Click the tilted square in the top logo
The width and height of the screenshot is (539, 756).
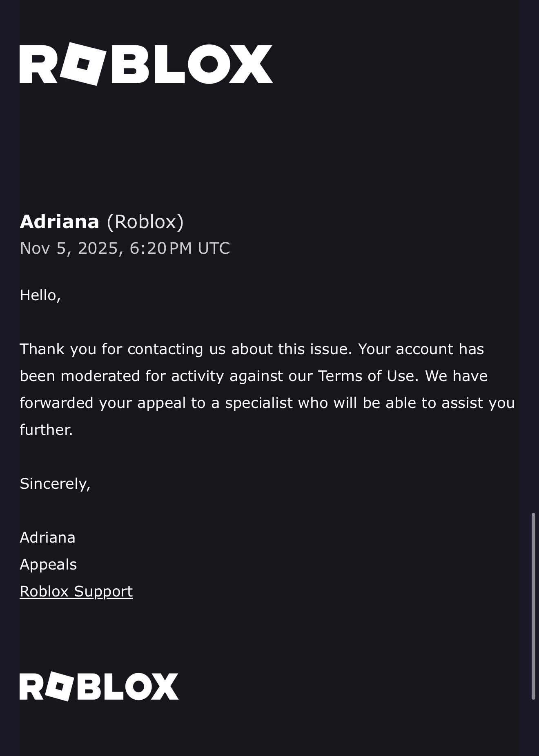pos(81,64)
